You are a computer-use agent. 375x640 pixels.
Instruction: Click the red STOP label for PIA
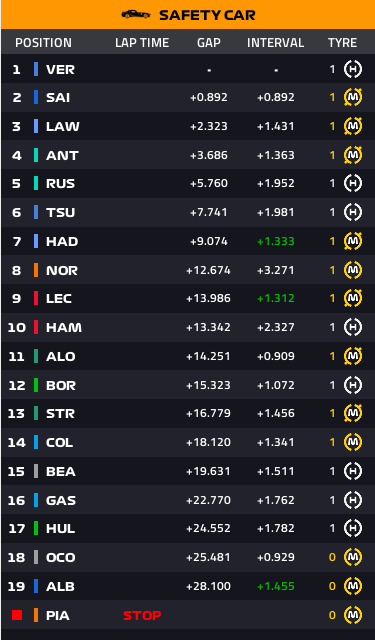[142, 615]
